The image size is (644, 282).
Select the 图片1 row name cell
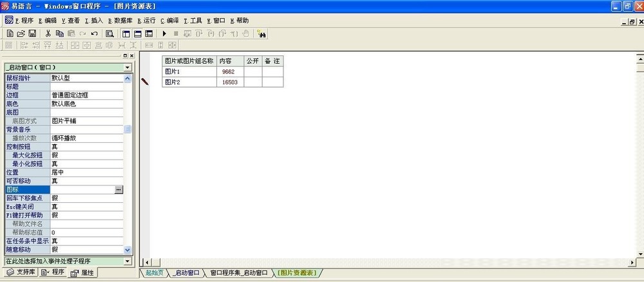pyautogui.click(x=188, y=71)
